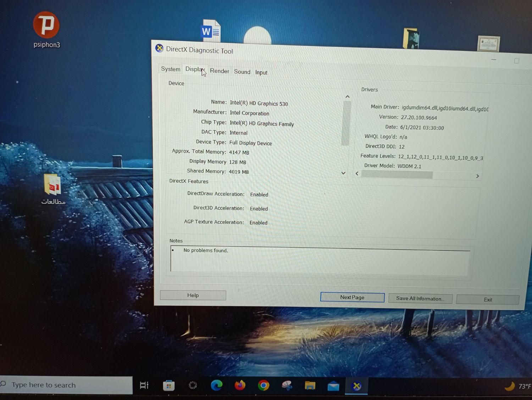This screenshot has width=532, height=400.
Task: Launch Google Chrome from taskbar
Action: pyautogui.click(x=264, y=385)
